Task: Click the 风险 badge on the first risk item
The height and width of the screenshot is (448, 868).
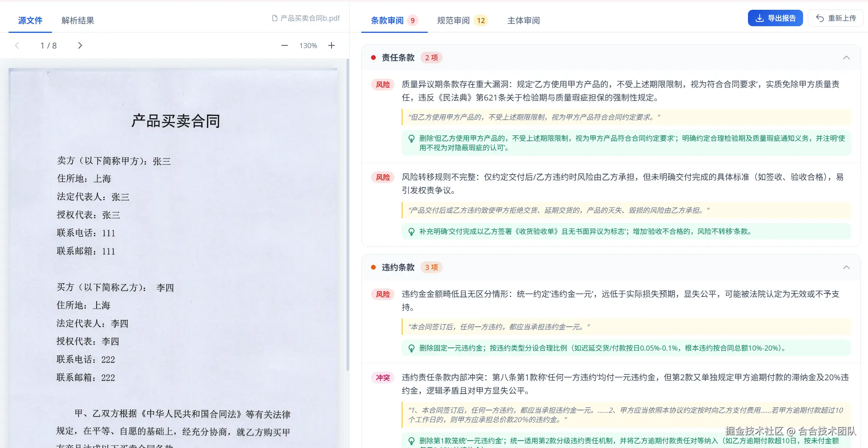Action: (382, 85)
